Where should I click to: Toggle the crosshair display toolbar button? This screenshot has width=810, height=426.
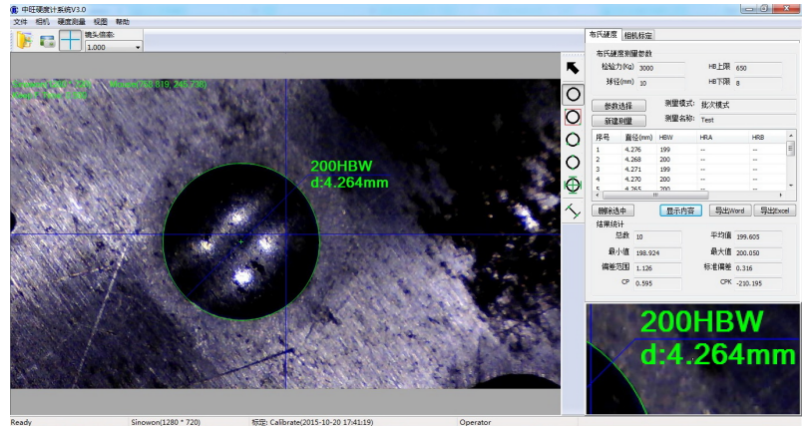coord(70,41)
